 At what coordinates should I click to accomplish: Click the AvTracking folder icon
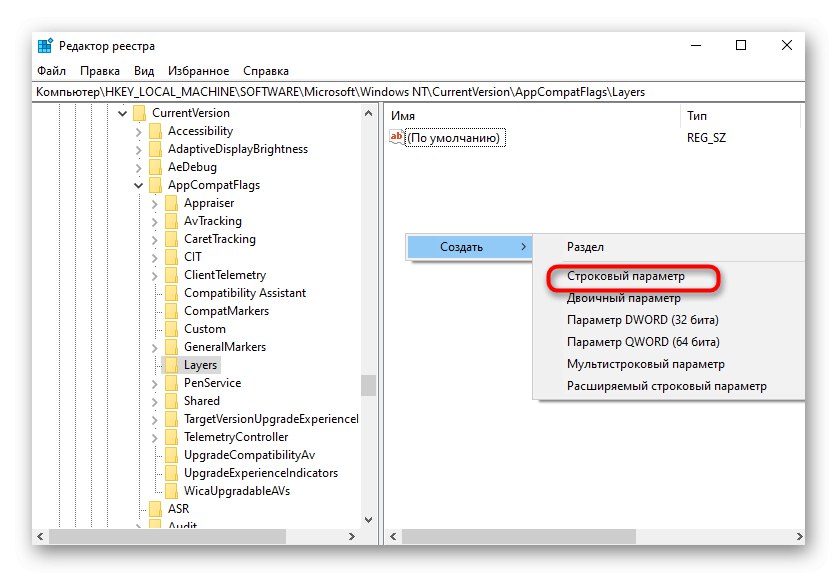171,222
